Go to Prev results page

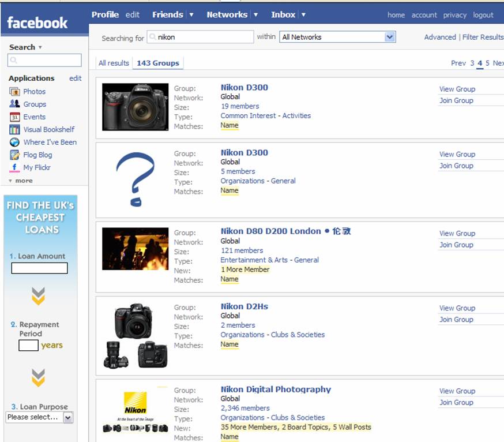458,63
